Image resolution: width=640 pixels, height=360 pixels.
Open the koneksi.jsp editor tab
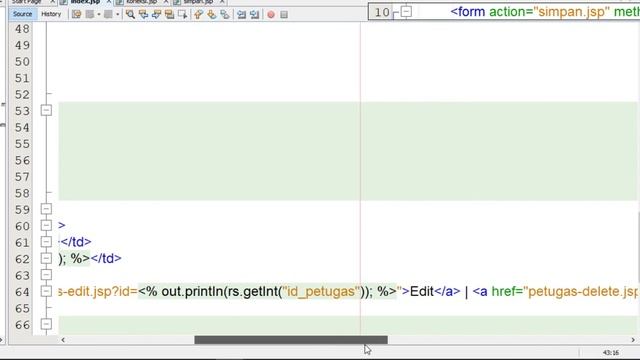[x=141, y=2]
